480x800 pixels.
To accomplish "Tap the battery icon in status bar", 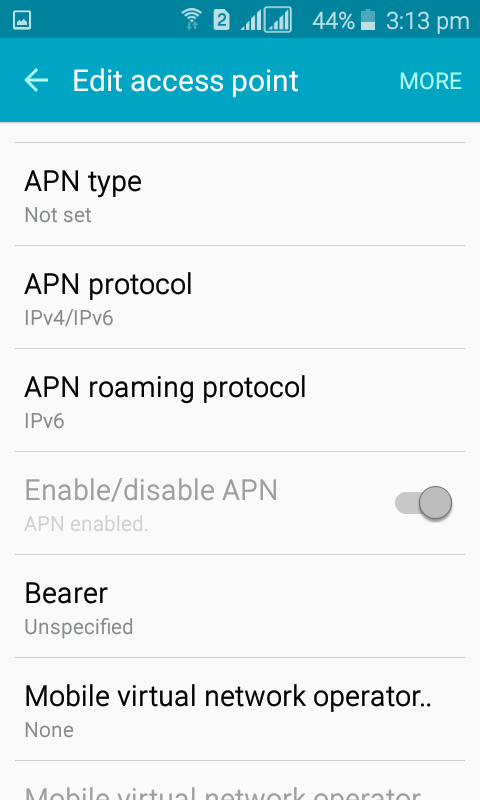I will pos(368,20).
